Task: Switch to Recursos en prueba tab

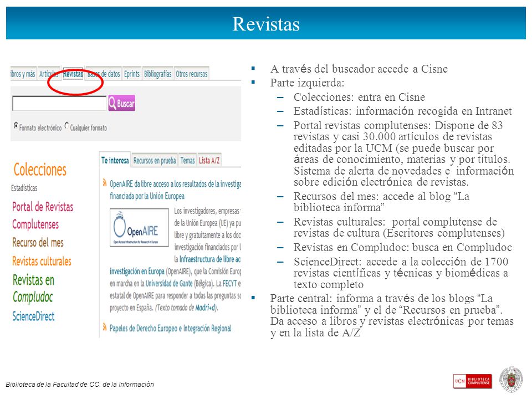Action: (155, 160)
